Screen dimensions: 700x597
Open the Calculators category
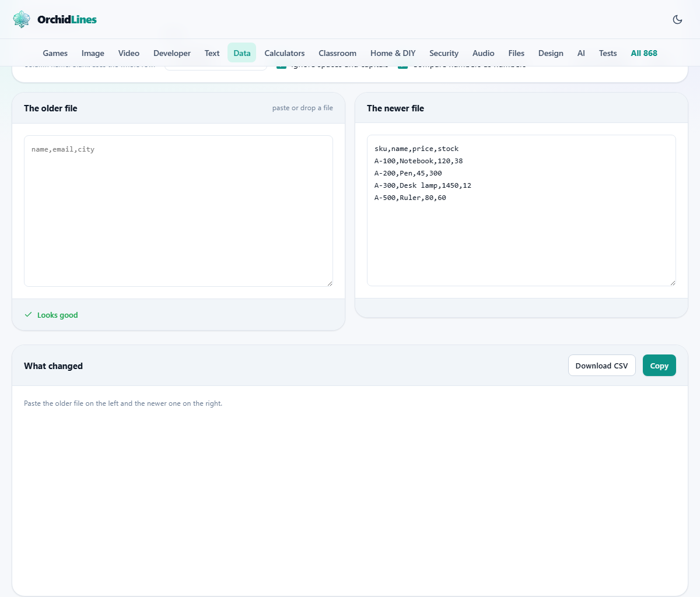tap(285, 53)
